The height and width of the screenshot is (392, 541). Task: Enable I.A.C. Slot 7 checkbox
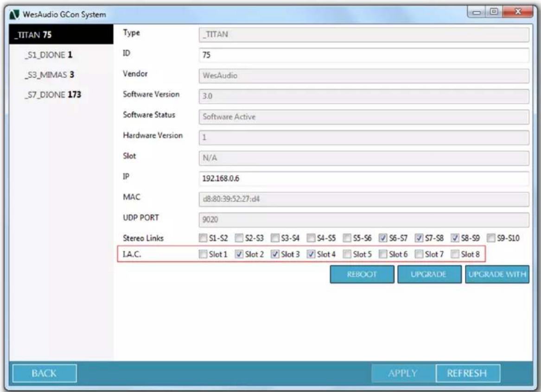point(419,254)
